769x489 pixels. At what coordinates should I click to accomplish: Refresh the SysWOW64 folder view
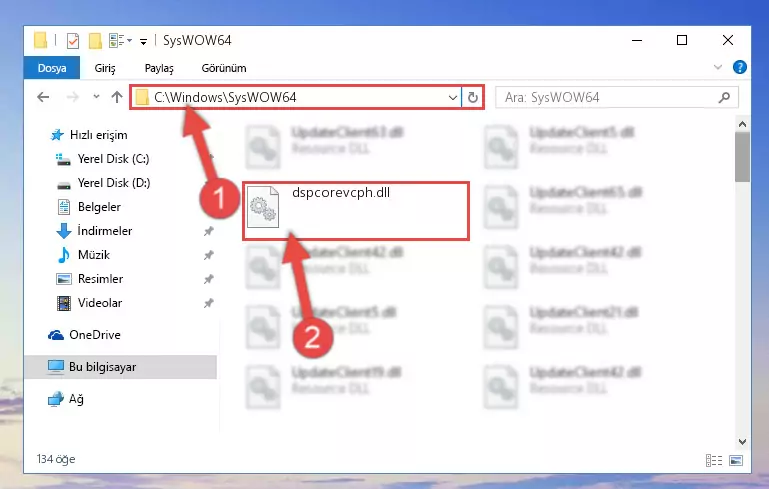point(472,98)
